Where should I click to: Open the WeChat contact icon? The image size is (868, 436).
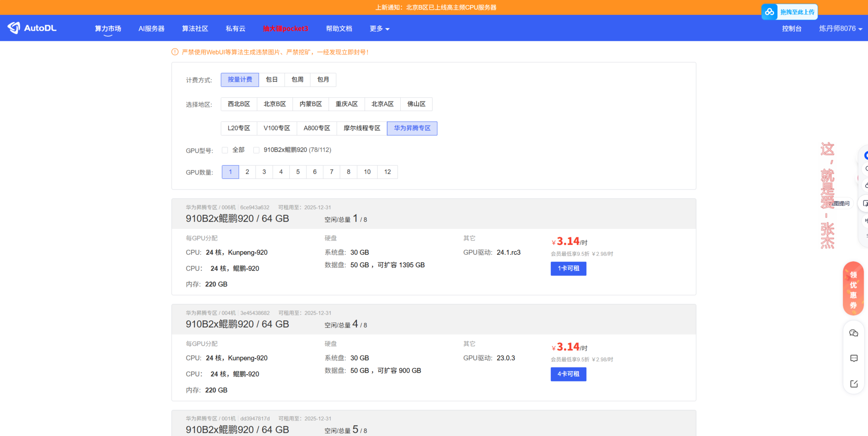pyautogui.click(x=854, y=333)
